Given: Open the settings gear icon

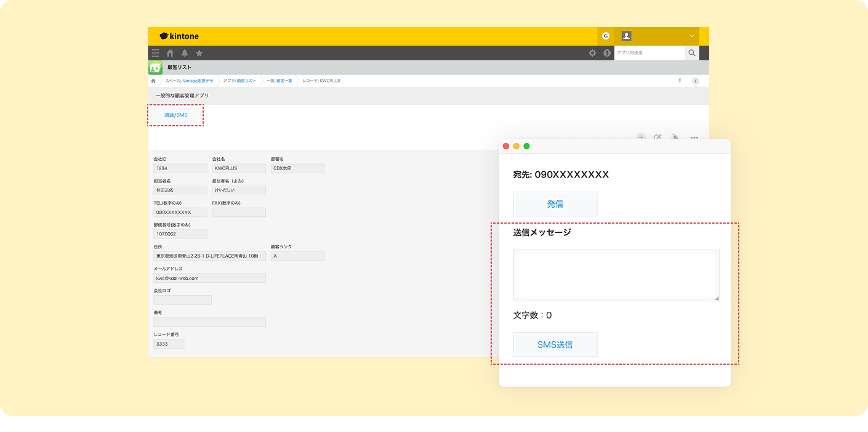Looking at the screenshot, I should (x=592, y=53).
